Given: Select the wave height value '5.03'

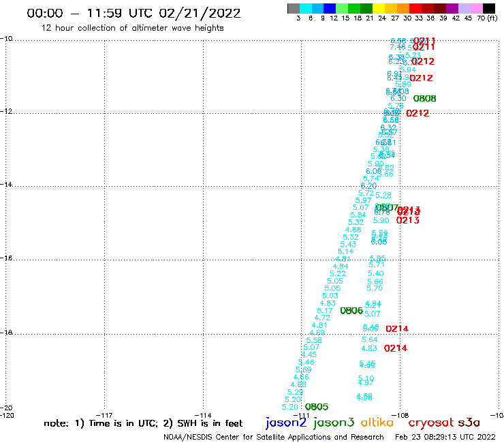Looking at the screenshot, I should tap(330, 296).
